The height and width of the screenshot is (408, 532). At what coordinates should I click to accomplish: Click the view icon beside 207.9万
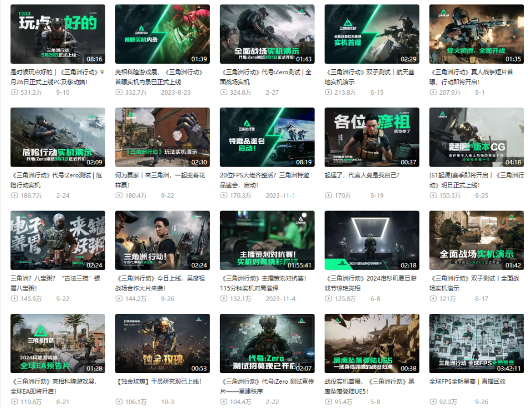tap(433, 92)
